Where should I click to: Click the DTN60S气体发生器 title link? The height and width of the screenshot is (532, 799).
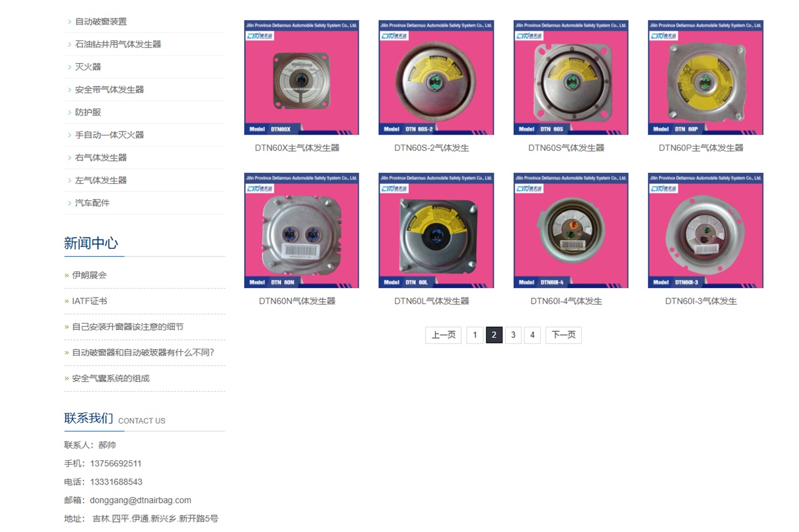coord(566,148)
